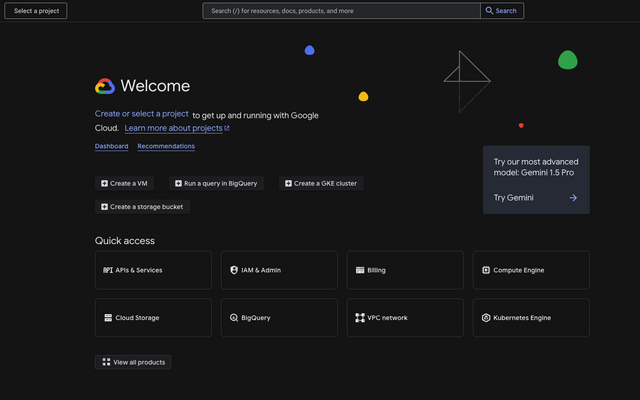Viewport: 640px width, 400px height.
Task: Open the Cloud Storage quick access card
Action: [153, 318]
